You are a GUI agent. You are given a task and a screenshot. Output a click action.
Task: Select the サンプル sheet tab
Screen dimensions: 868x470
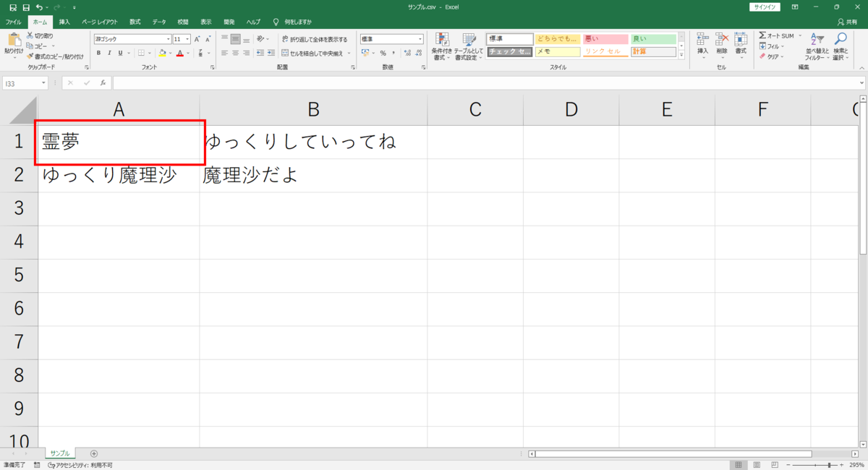(x=60, y=453)
